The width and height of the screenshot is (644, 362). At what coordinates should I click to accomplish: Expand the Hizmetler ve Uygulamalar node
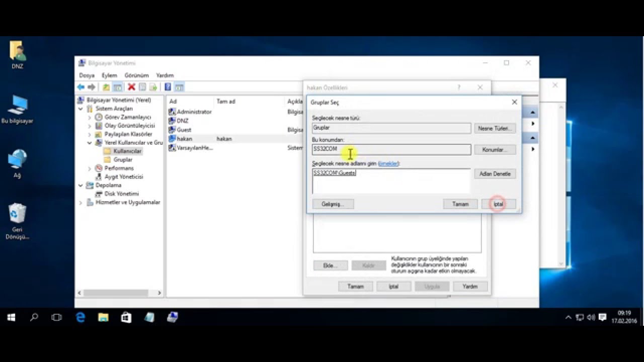tap(81, 203)
